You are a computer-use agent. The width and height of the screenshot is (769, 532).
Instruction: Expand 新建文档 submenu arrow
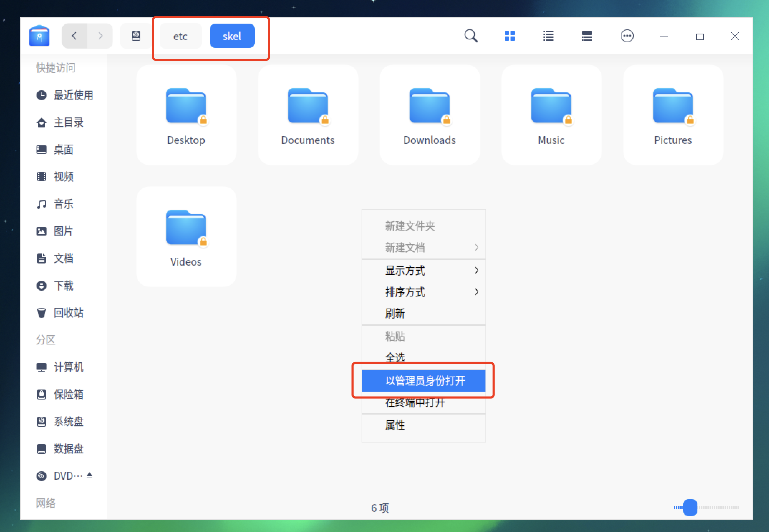[477, 247]
